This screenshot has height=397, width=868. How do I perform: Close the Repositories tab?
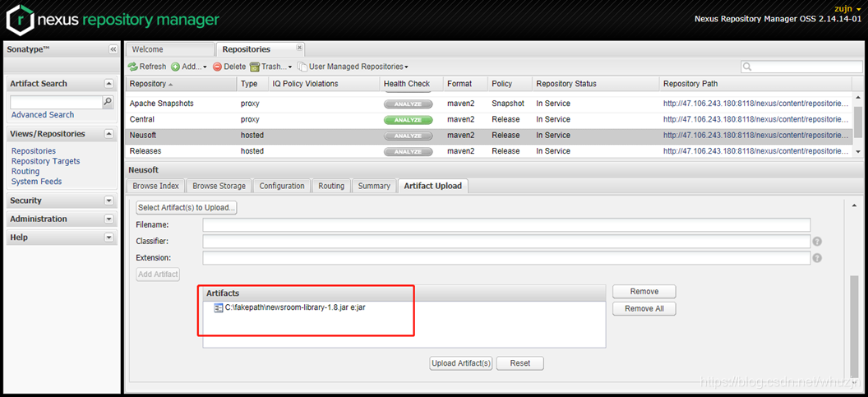point(299,48)
